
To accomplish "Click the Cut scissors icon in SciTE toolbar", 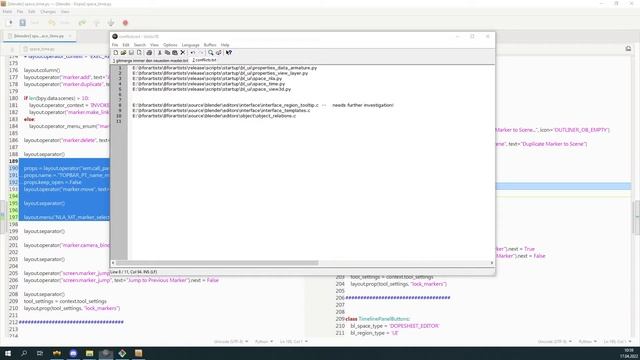I will pos(160,53).
